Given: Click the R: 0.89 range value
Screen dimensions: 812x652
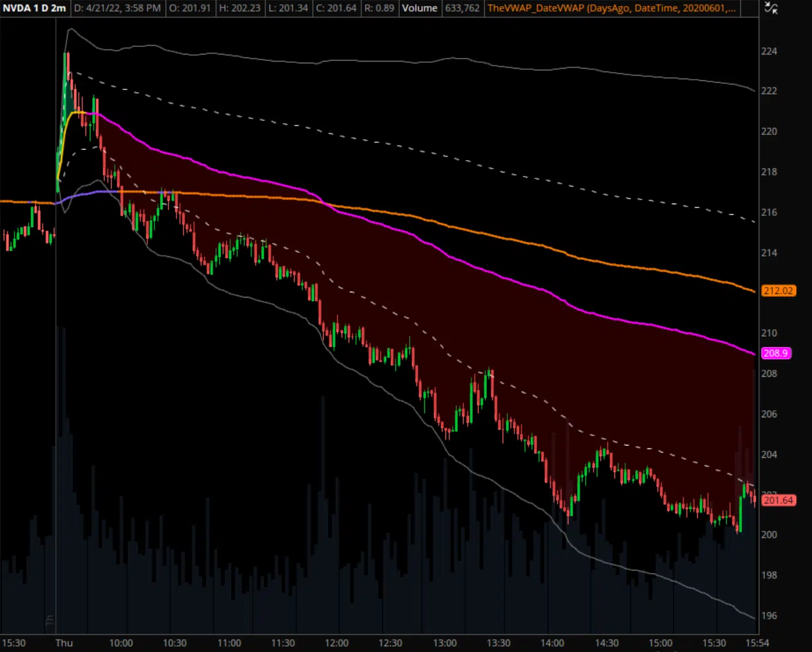Looking at the screenshot, I should (x=379, y=8).
